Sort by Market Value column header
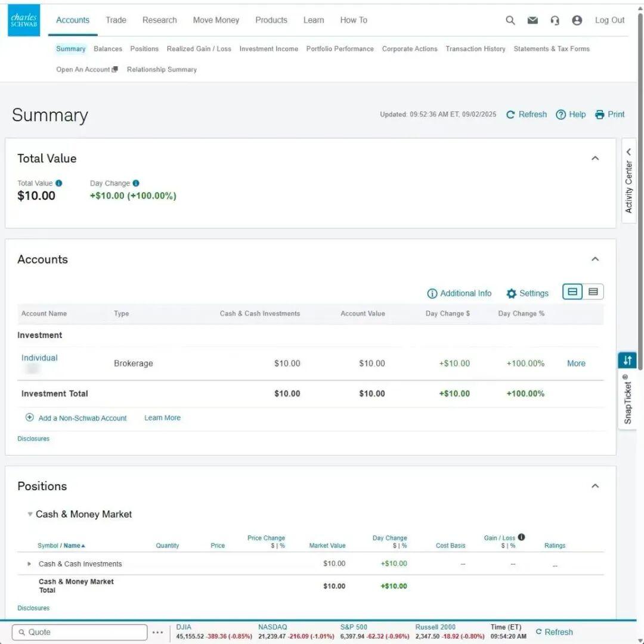644x644 pixels. point(327,546)
